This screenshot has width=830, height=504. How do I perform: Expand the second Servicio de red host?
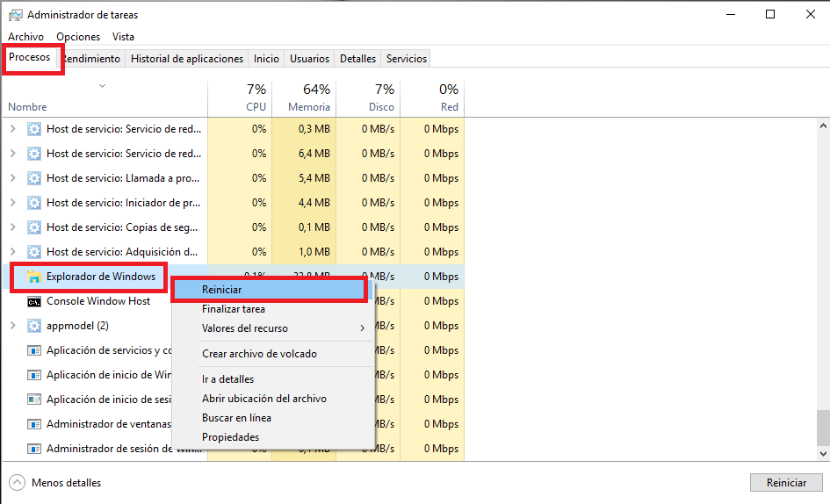(x=13, y=153)
